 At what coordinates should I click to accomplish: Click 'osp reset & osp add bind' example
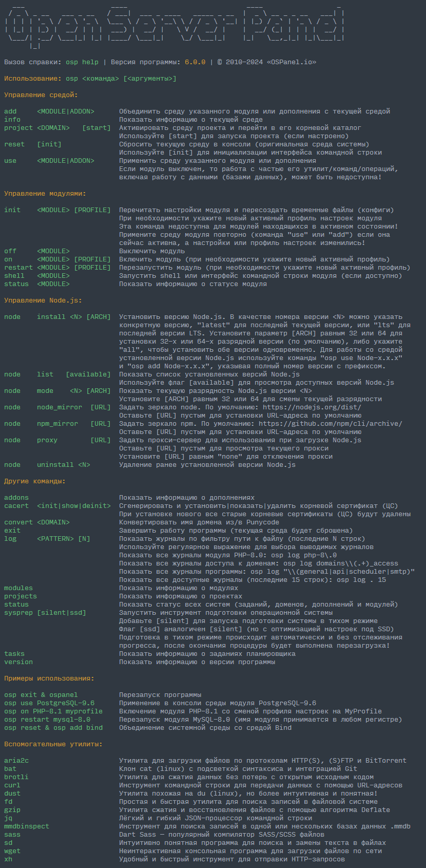click(x=53, y=728)
